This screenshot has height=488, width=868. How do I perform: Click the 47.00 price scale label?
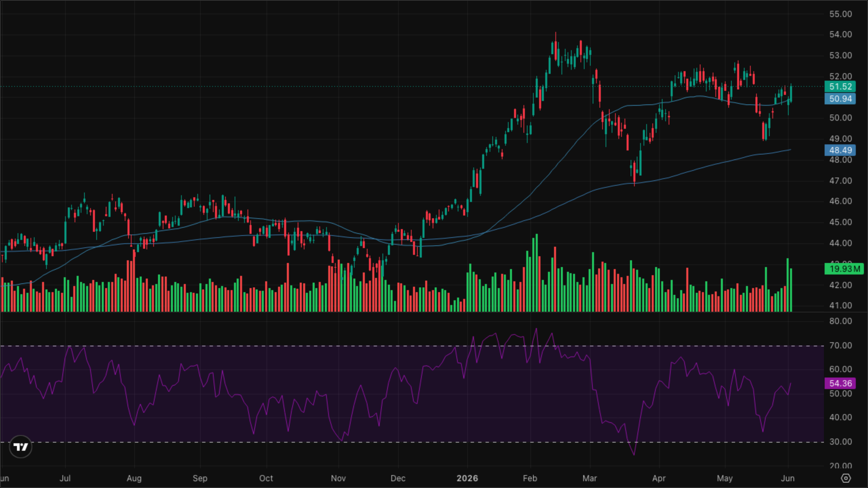tap(841, 181)
